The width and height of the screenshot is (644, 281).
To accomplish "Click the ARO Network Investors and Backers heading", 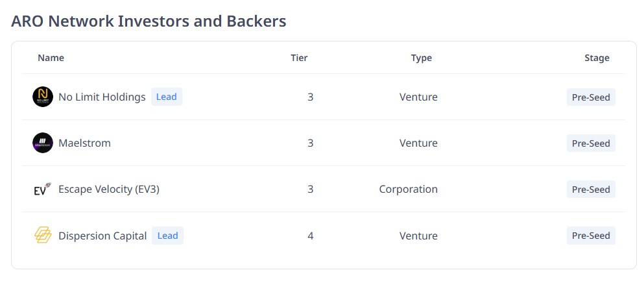I will [x=149, y=21].
